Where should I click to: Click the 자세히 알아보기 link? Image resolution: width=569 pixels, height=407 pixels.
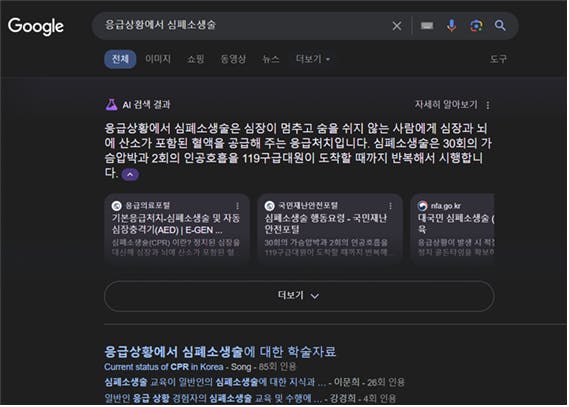point(446,104)
